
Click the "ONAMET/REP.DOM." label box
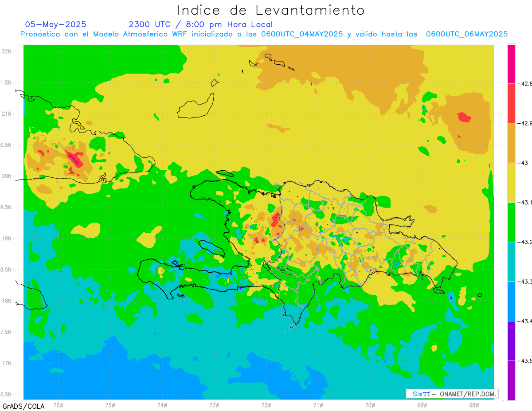click(452, 394)
